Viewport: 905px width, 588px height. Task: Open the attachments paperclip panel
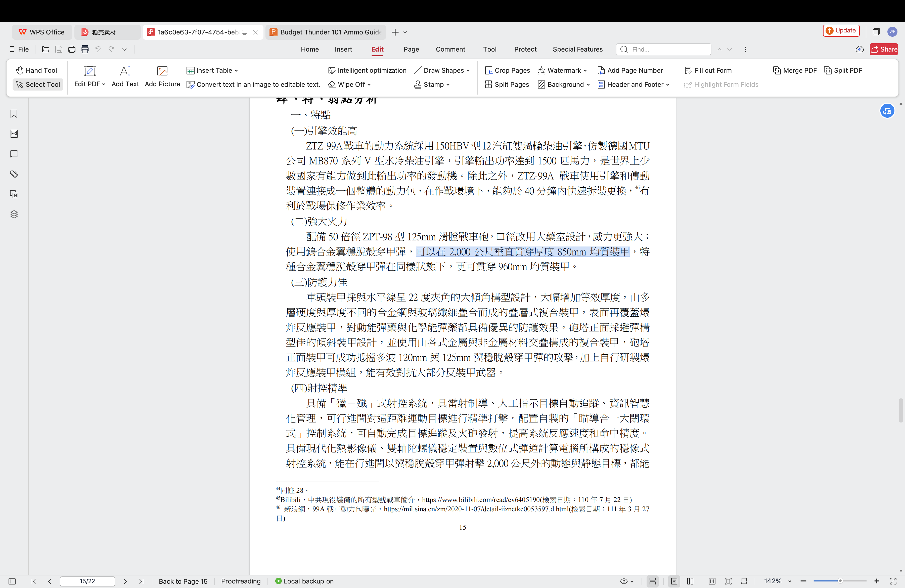14,174
